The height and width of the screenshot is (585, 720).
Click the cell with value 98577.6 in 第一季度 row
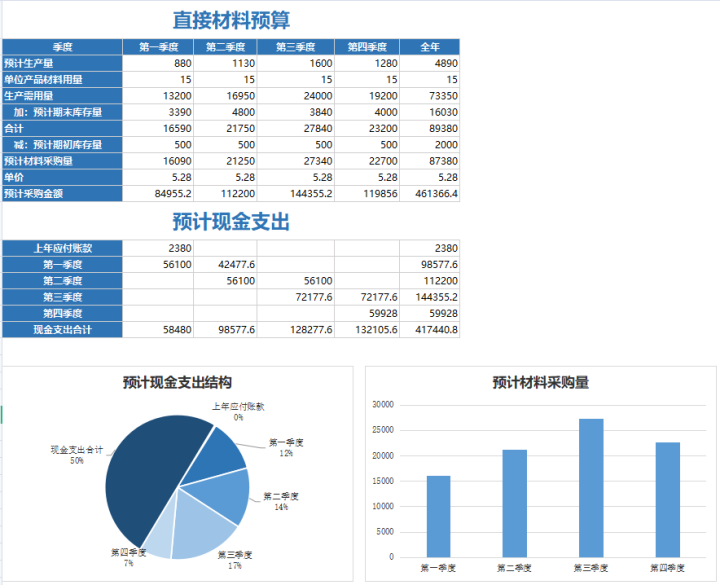tap(430, 264)
